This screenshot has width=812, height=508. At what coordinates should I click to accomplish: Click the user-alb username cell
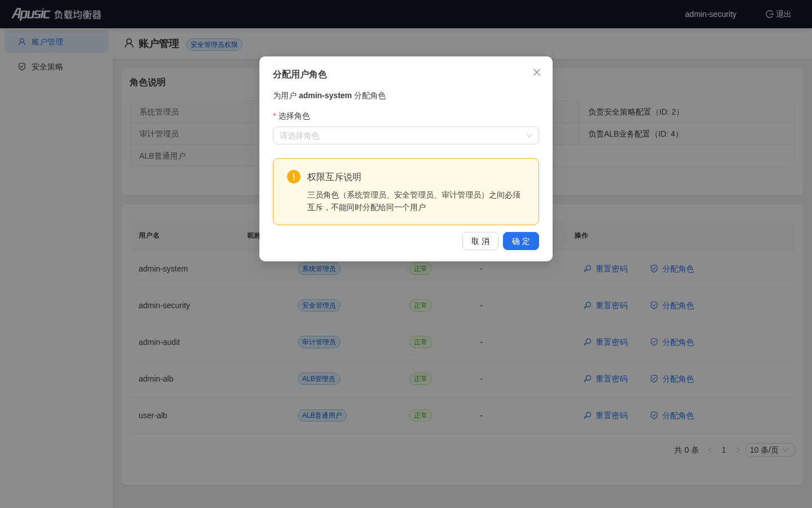point(153,415)
